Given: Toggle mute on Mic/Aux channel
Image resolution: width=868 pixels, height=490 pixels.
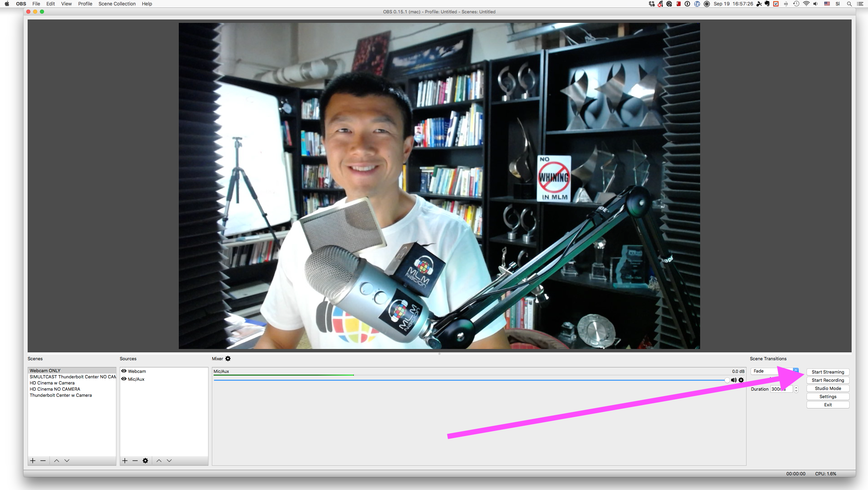Looking at the screenshot, I should pyautogui.click(x=734, y=380).
